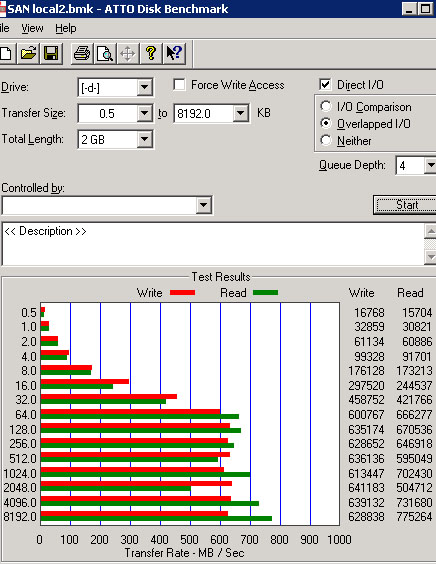Expand the Controlled by dropdown
Image resolution: width=436 pixels, height=564 pixels.
pyautogui.click(x=203, y=205)
